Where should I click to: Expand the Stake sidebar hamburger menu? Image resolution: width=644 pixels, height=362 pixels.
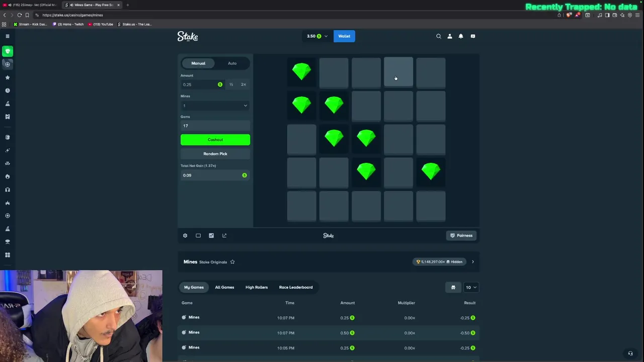tap(8, 36)
